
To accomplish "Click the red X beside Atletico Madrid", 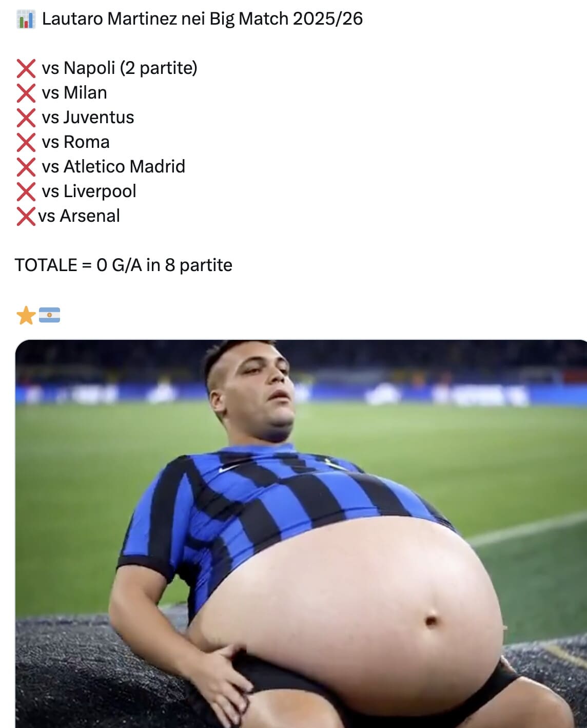I will [26, 167].
